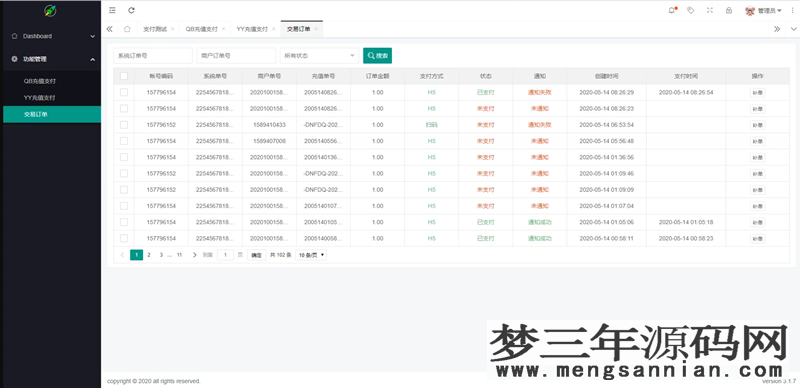
Task: Click the tag icon in top bar
Action: [x=690, y=10]
